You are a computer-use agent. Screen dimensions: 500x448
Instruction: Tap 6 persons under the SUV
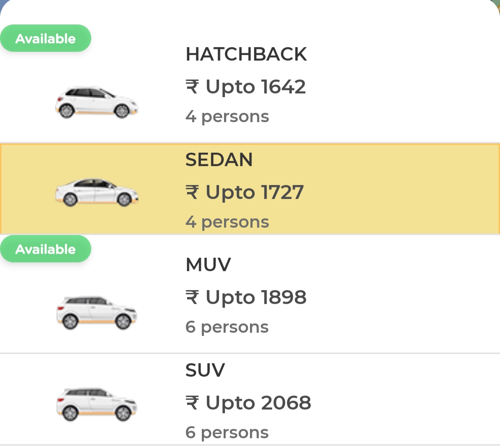[227, 433]
